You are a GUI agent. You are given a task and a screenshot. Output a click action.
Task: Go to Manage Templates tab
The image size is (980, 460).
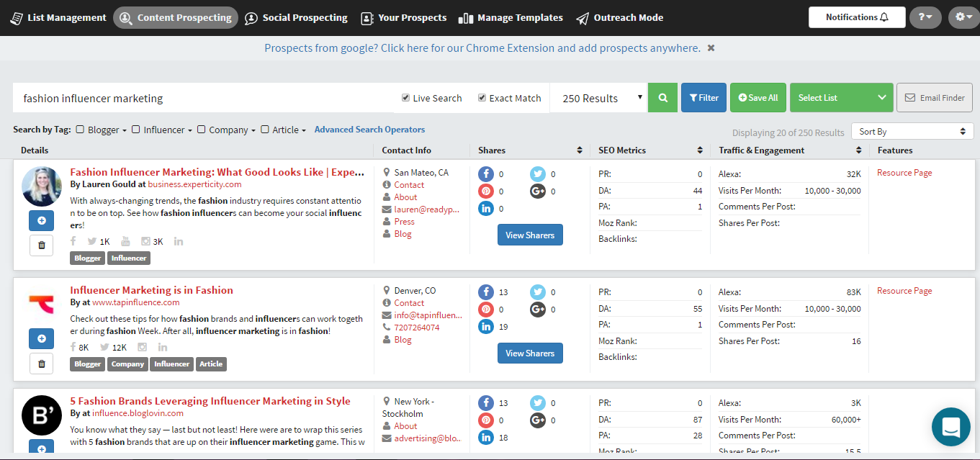(x=511, y=18)
